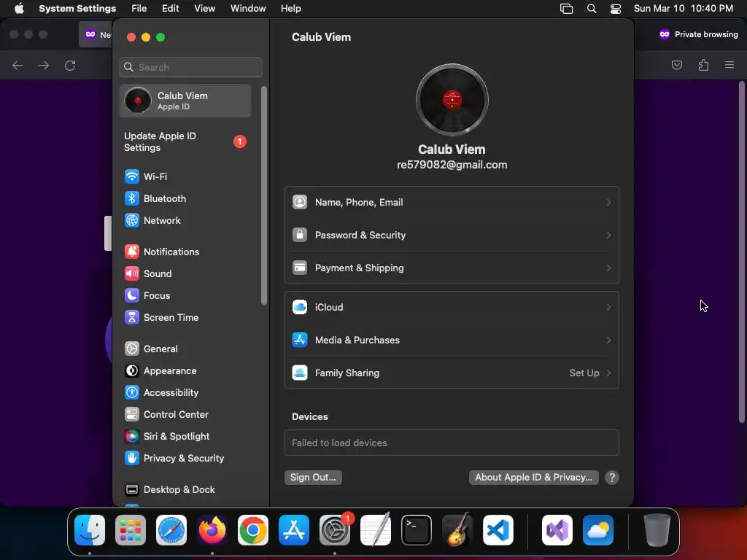Click Firefox window reload button
This screenshot has height=560, width=747.
[x=70, y=65]
